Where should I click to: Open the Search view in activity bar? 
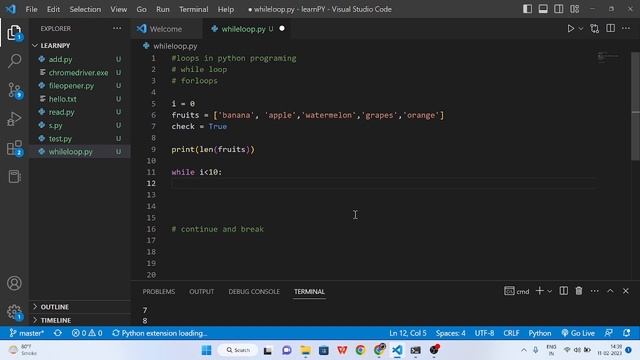point(14,61)
